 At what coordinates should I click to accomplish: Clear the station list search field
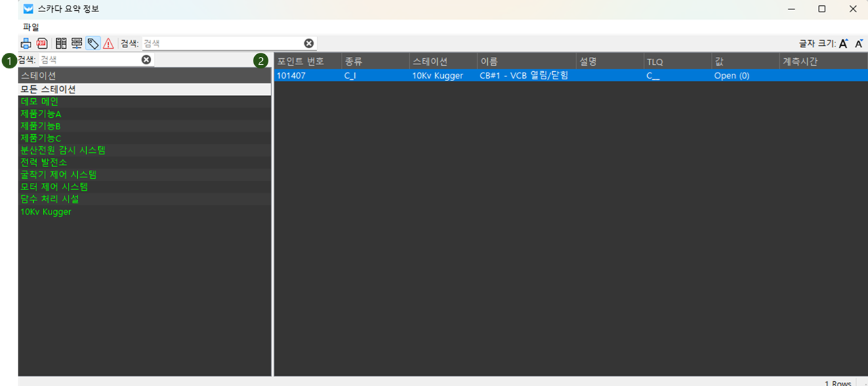[x=146, y=60]
